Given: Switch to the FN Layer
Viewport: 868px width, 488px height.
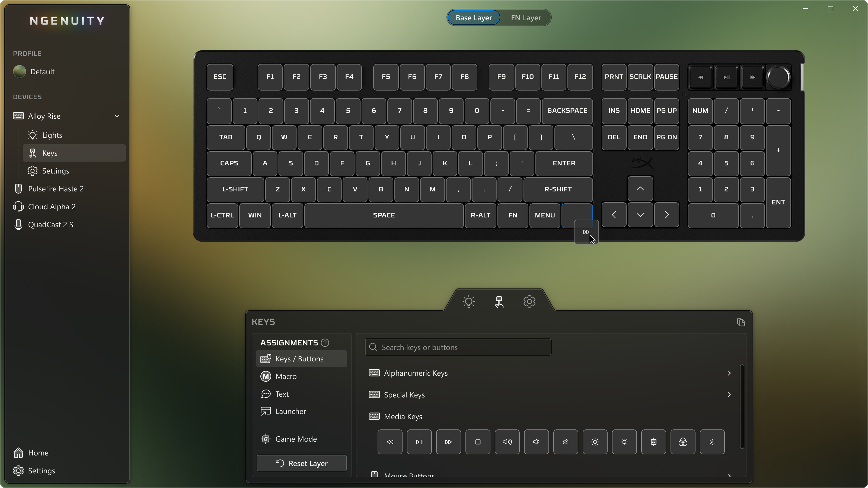Looking at the screenshot, I should [x=526, y=18].
